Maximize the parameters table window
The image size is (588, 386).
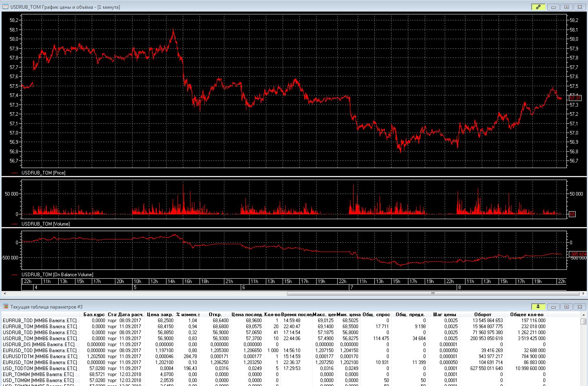[566, 307]
